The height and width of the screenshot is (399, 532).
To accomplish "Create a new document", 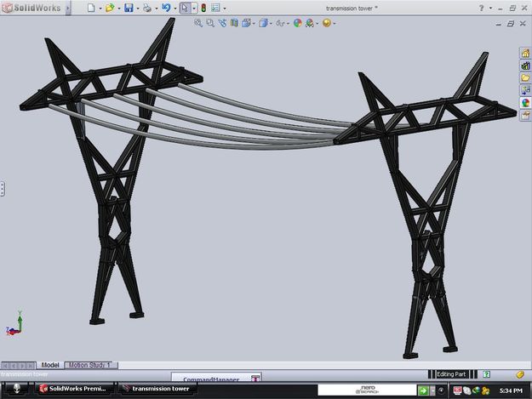I will click(91, 8).
